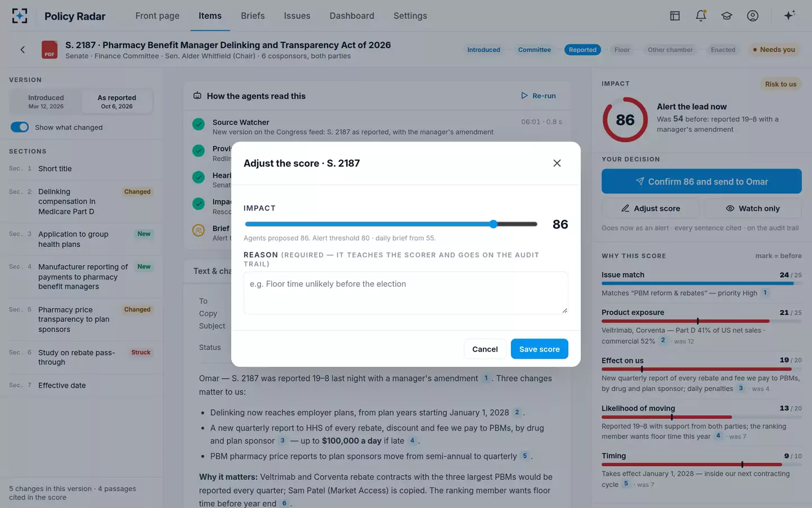Click the 'Alert the lead now' heading
The image size is (812, 508).
click(692, 107)
